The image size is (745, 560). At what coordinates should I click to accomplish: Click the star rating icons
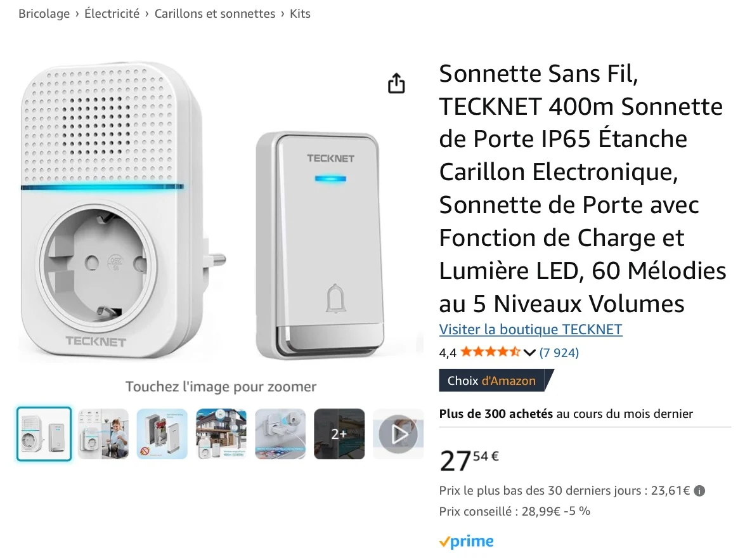coord(490,352)
